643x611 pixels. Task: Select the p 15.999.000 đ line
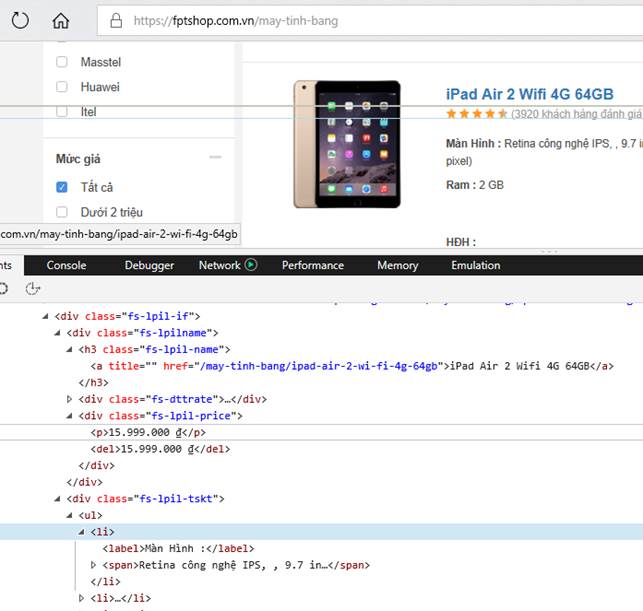148,432
